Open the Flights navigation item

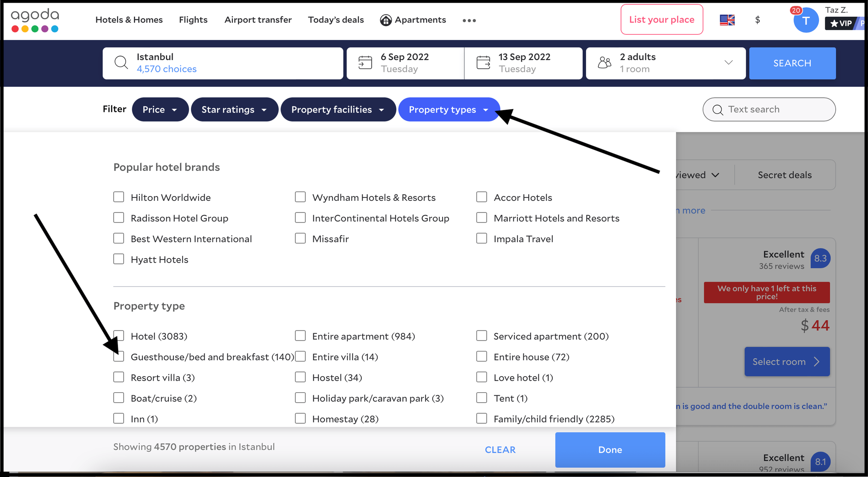pyautogui.click(x=193, y=20)
